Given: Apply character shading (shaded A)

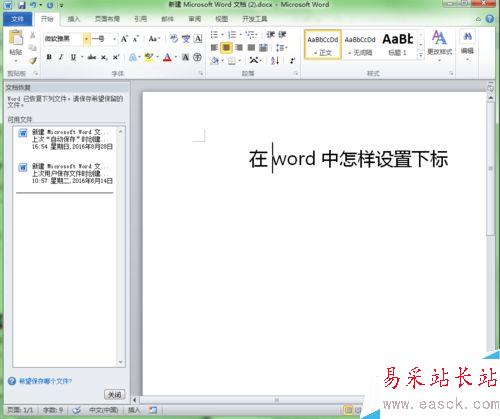Looking at the screenshot, I should coord(185,57).
